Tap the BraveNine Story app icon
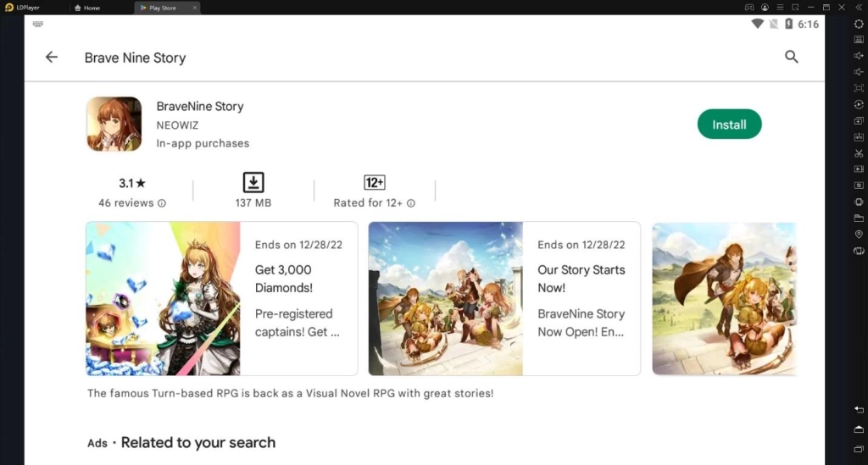 click(x=114, y=124)
